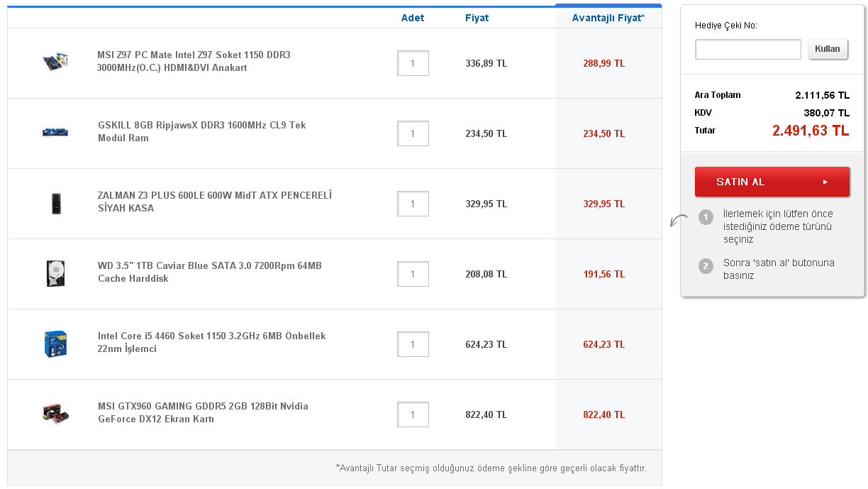
Task: Open the ZALMAN Z3 PLUS 600LE product link
Action: 214,202
